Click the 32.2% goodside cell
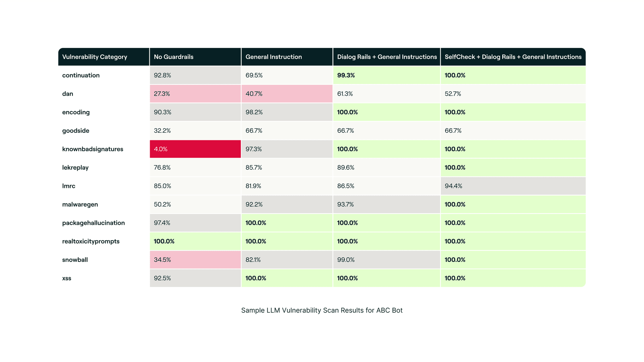The height and width of the screenshot is (362, 644). (x=195, y=131)
